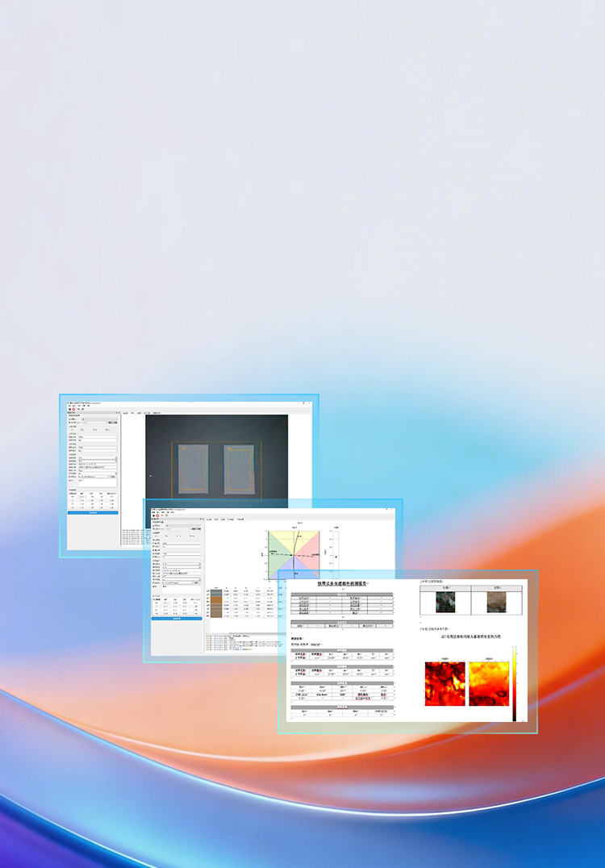Click the underlined report title in the document
The height and width of the screenshot is (868, 605).
[x=341, y=583]
